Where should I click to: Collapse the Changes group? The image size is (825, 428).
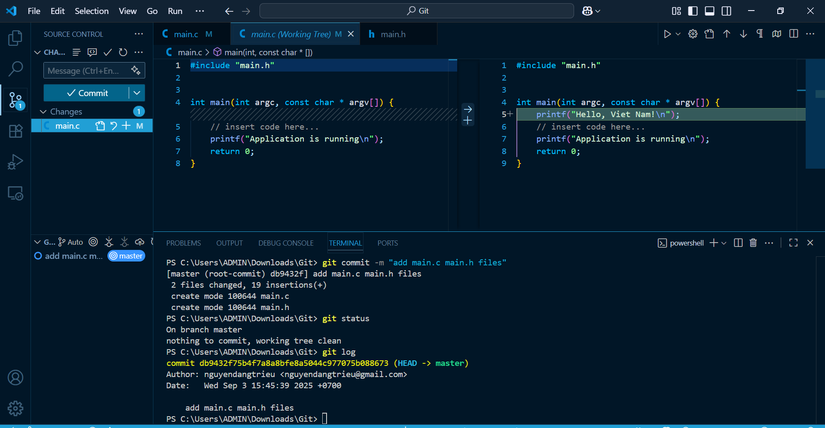(x=44, y=112)
